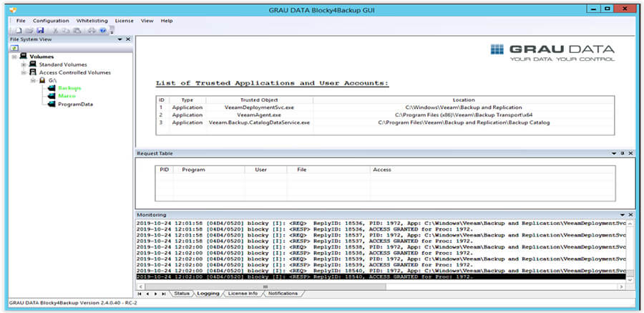Click the Cut scissors toolbar icon
The image size is (644, 313).
click(x=55, y=30)
